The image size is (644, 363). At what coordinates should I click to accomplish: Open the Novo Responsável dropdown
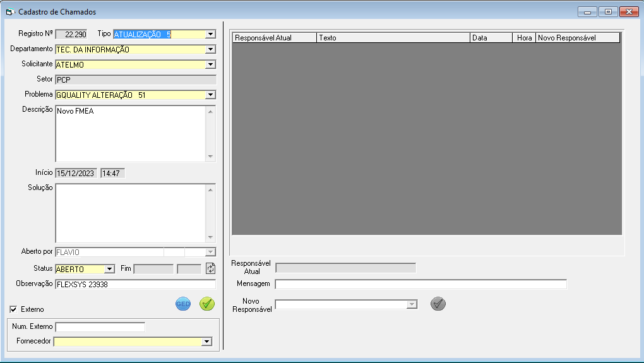412,304
